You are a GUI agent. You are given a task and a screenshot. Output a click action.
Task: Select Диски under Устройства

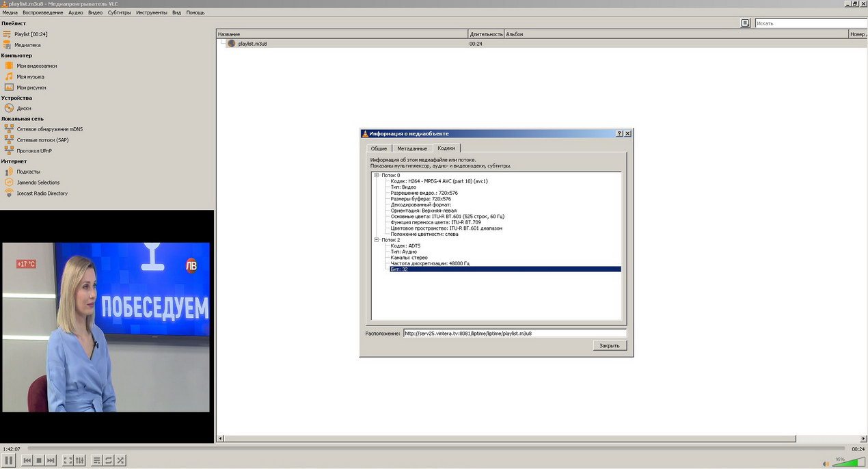[24, 108]
